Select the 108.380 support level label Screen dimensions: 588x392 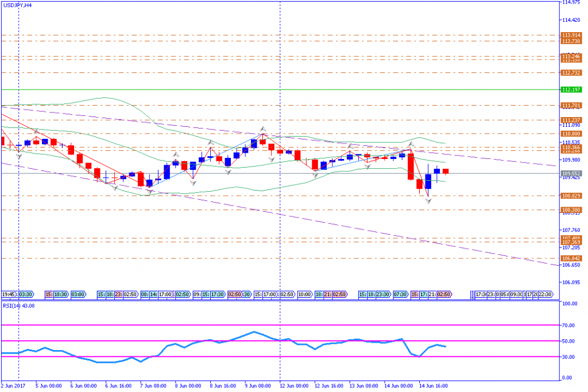coord(572,210)
